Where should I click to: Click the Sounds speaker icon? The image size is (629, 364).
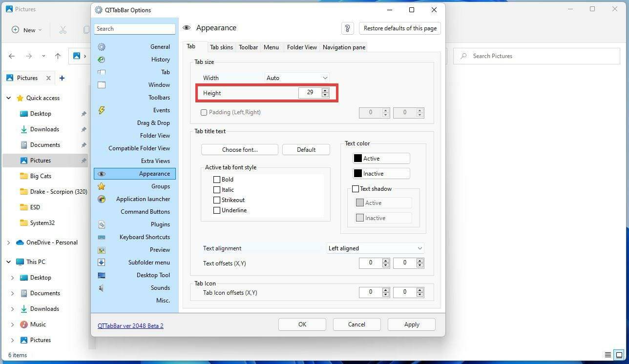click(x=101, y=287)
